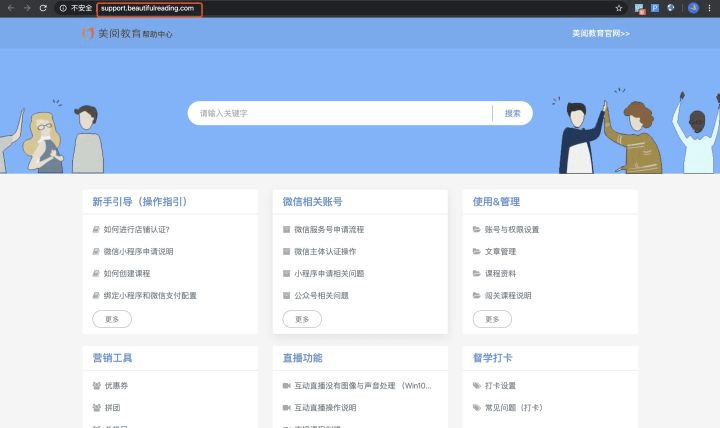Click the keyword search input field
Image resolution: width=720 pixels, height=428 pixels.
click(340, 113)
